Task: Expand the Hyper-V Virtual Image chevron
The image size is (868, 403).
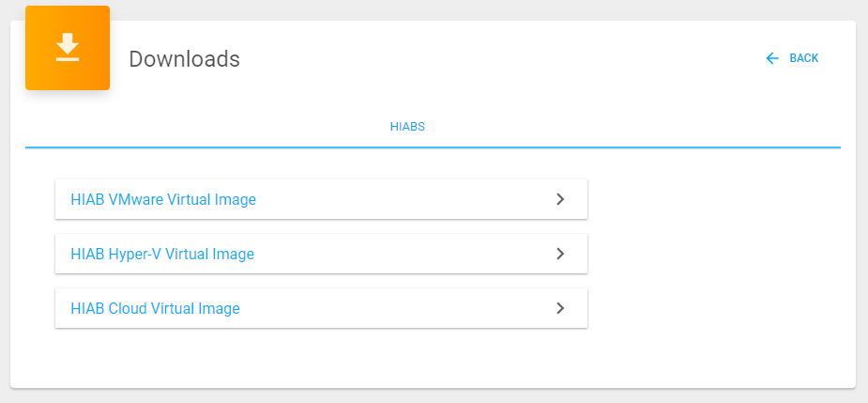Action: pyautogui.click(x=561, y=254)
